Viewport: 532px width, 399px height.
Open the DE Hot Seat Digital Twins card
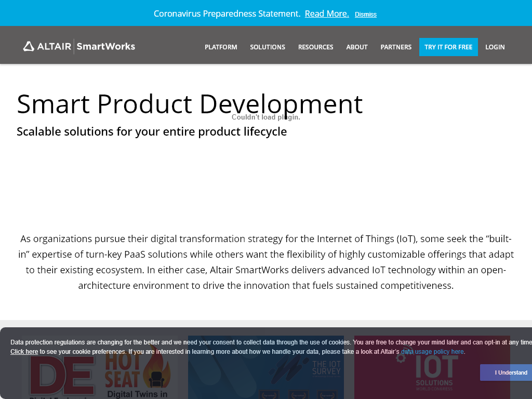[x=100, y=367]
